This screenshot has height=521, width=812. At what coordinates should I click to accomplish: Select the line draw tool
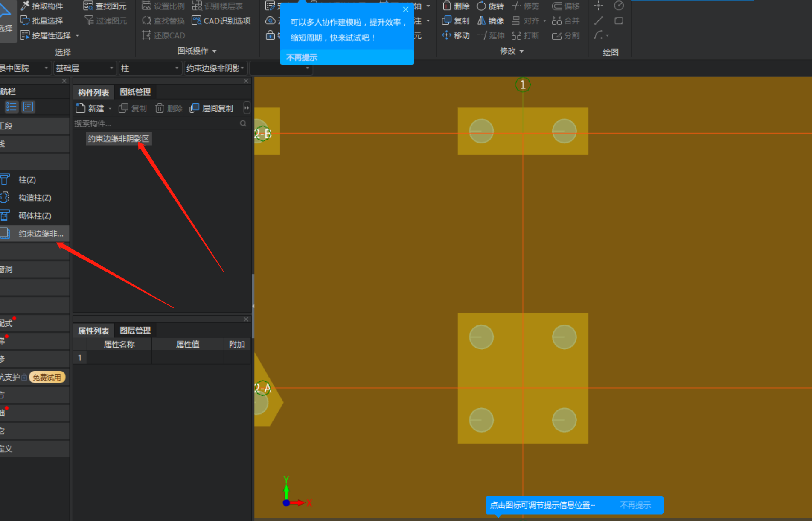(x=598, y=20)
